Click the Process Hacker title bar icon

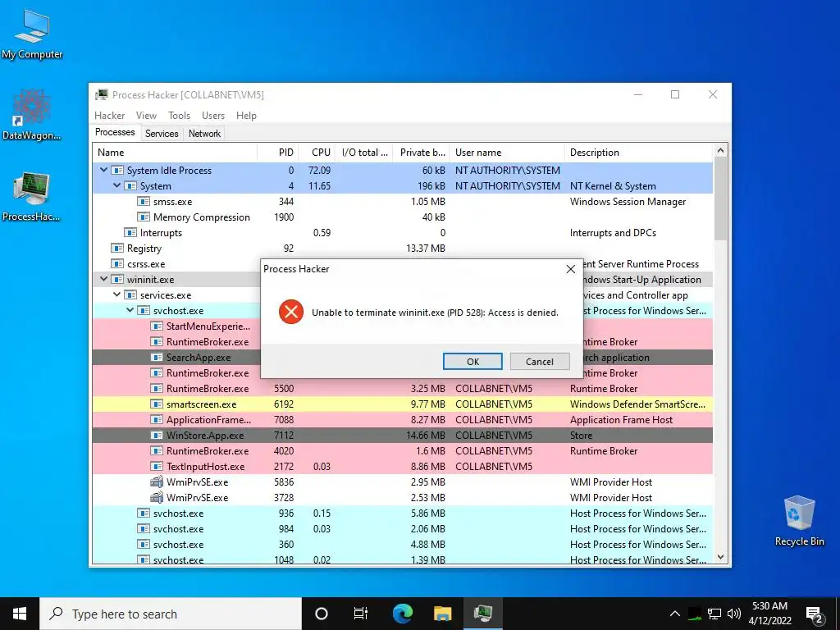pyautogui.click(x=101, y=95)
